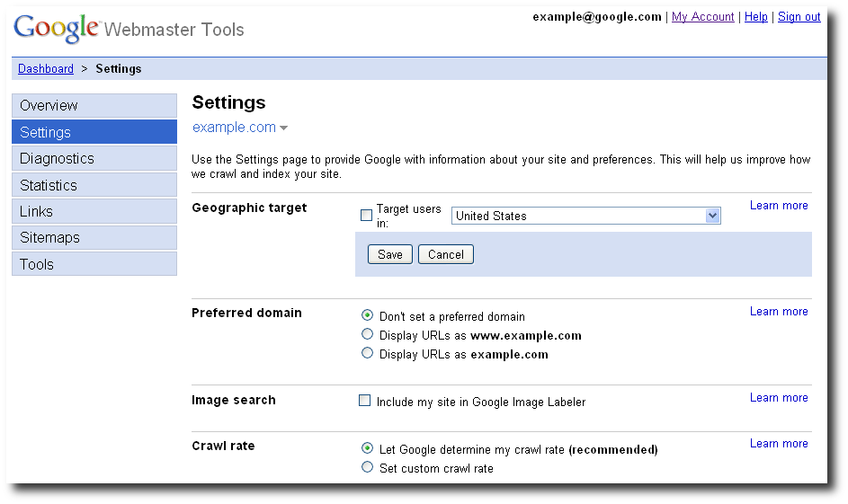Open Learn more for Geographic target

(x=779, y=205)
